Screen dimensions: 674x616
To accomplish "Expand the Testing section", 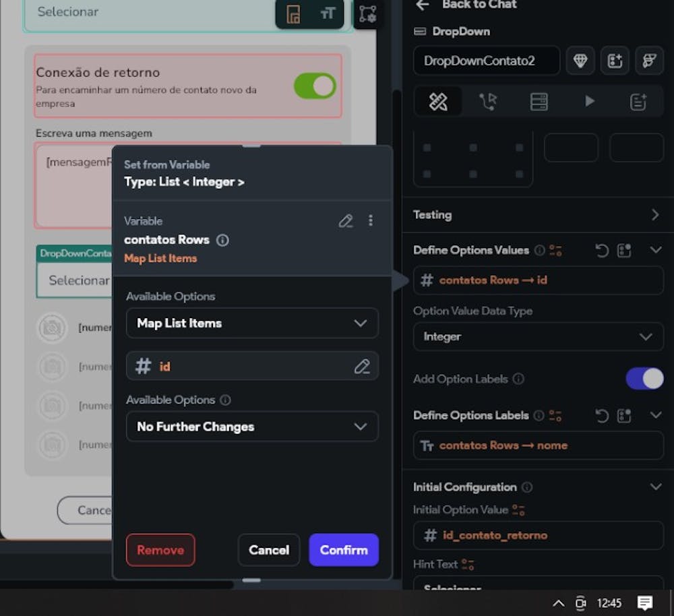I will tap(654, 214).
